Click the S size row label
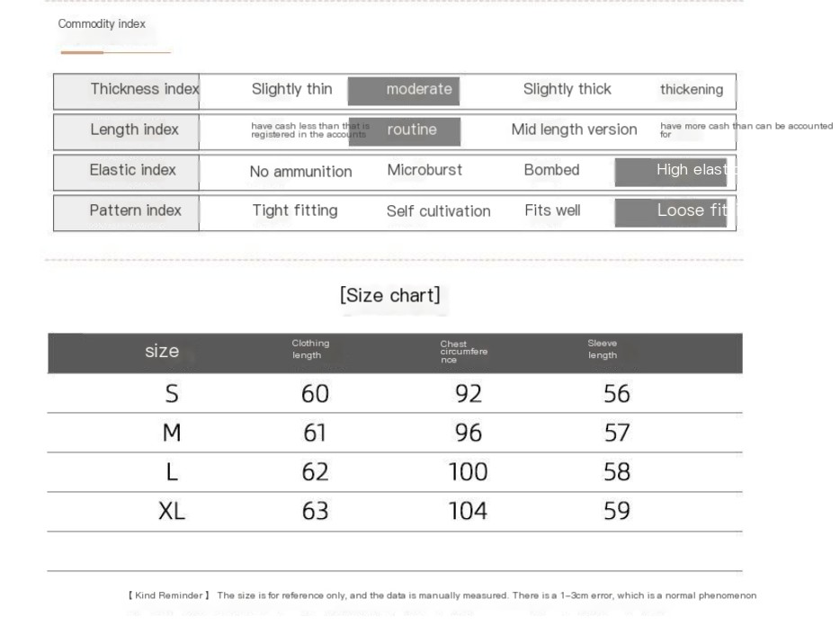Viewport: 840px width, 644px height. 172,394
